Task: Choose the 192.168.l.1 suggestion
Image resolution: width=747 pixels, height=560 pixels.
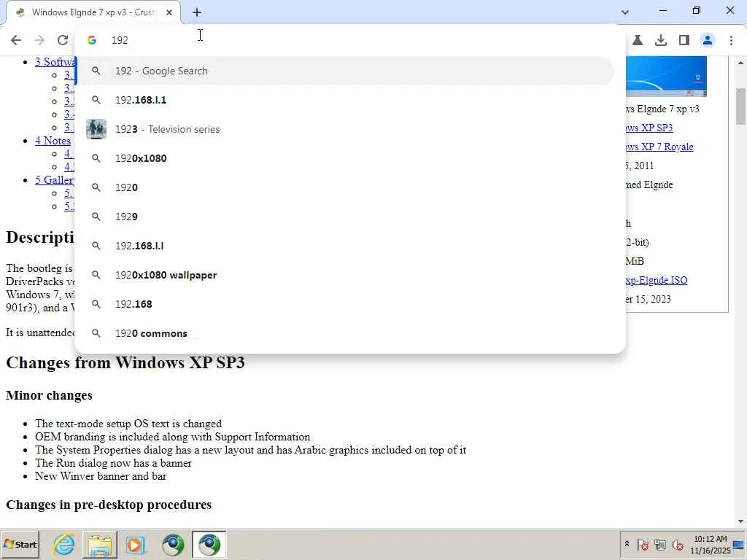Action: click(x=344, y=100)
